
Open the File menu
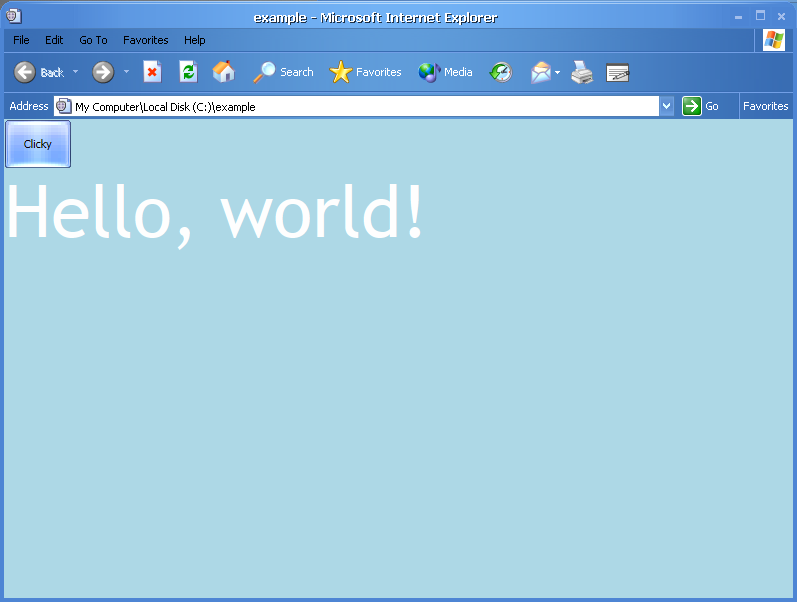[x=21, y=40]
